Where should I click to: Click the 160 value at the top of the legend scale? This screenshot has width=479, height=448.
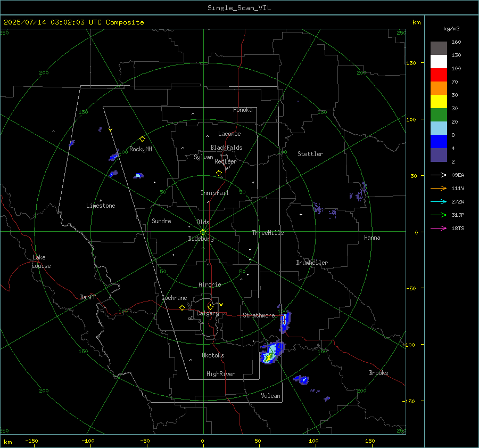(x=456, y=42)
